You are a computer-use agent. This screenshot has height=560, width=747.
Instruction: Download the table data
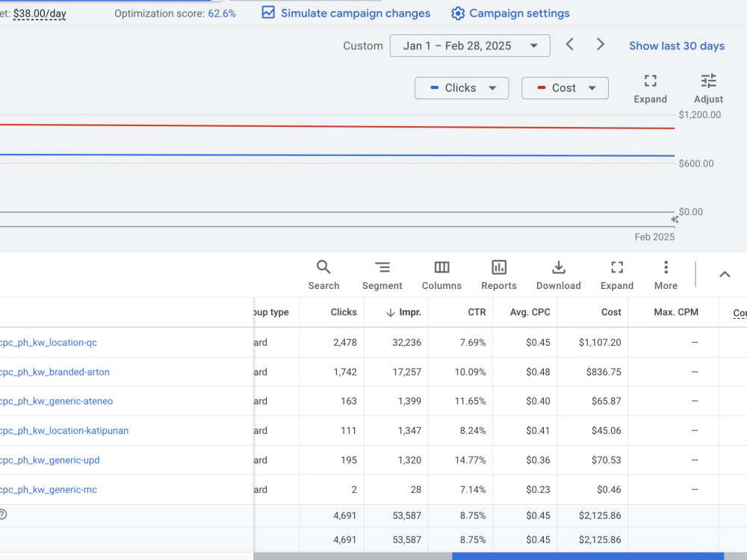558,276
